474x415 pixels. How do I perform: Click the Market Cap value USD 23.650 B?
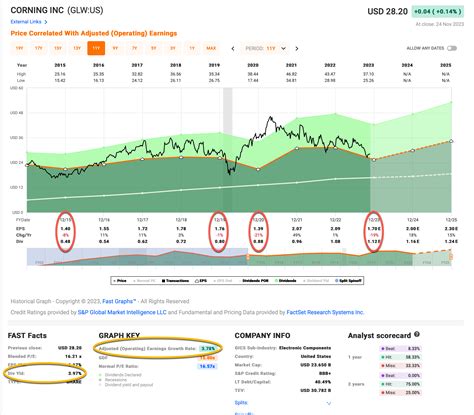pos(315,365)
